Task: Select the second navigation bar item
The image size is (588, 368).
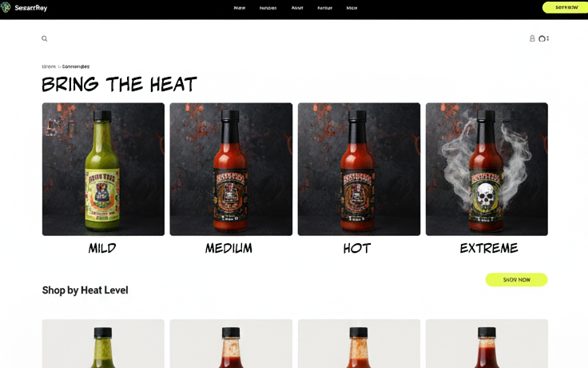Action: tap(268, 8)
